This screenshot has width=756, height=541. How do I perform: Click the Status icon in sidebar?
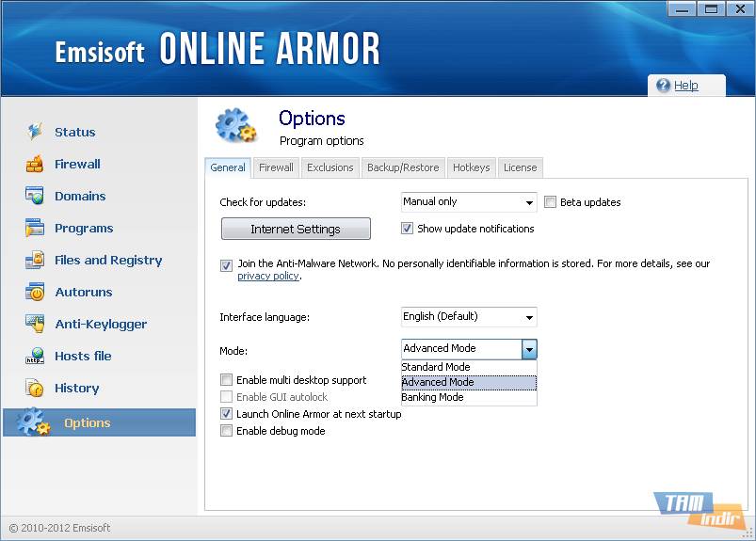point(35,132)
